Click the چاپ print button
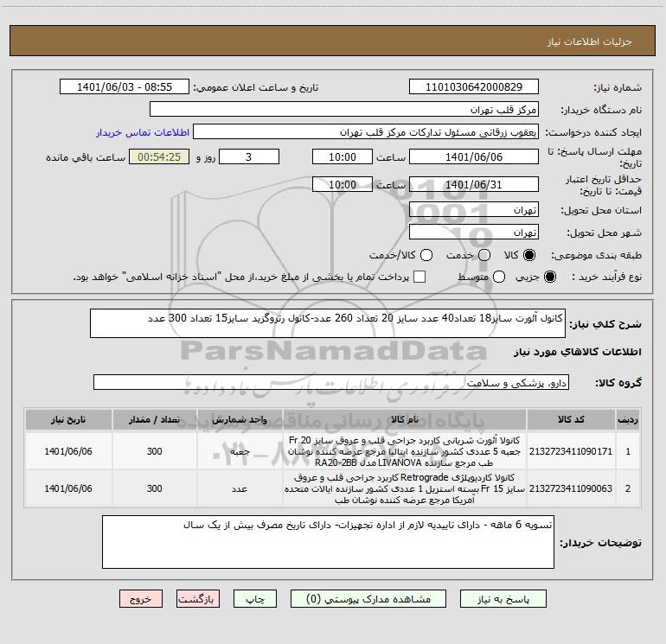Image resolution: width=666 pixels, height=644 pixels. (x=255, y=598)
